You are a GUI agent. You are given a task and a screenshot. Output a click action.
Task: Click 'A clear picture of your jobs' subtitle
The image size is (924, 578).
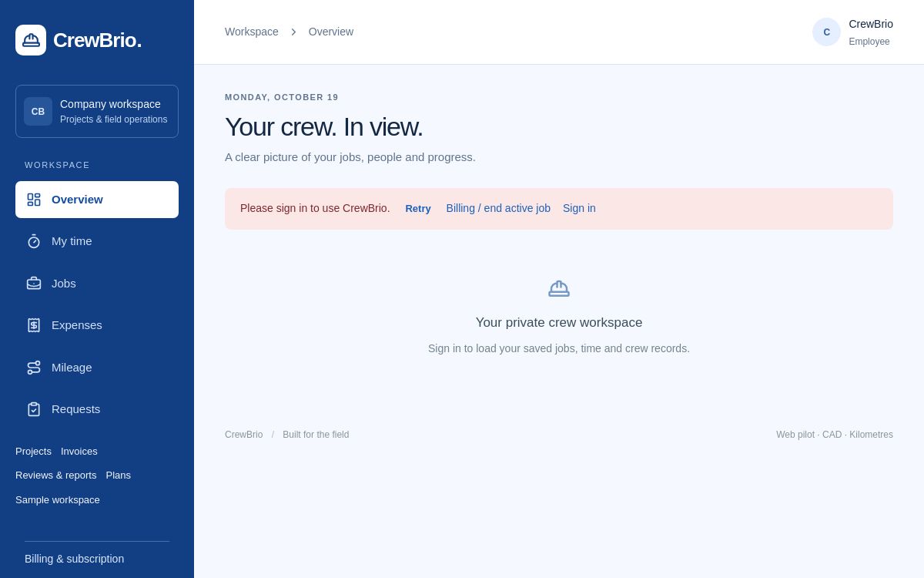(350, 157)
